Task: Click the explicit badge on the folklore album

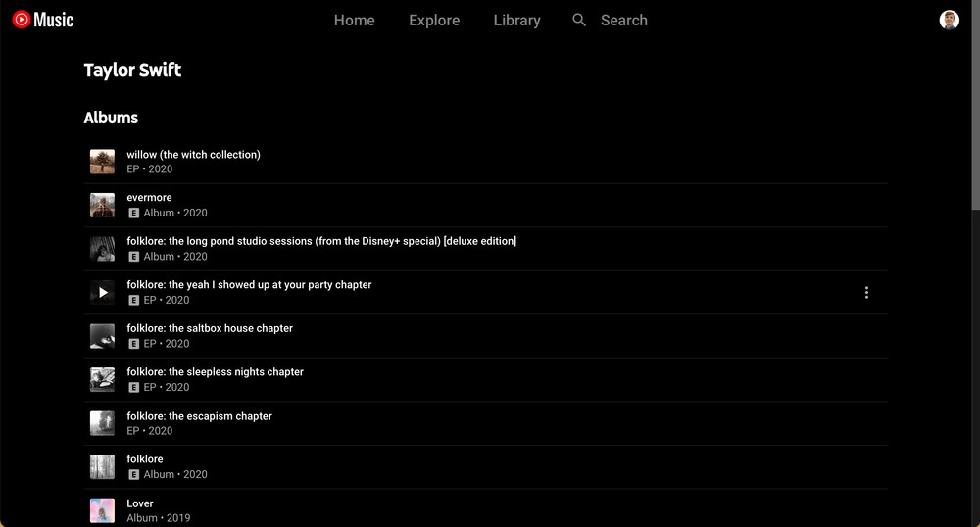Action: [x=133, y=474]
